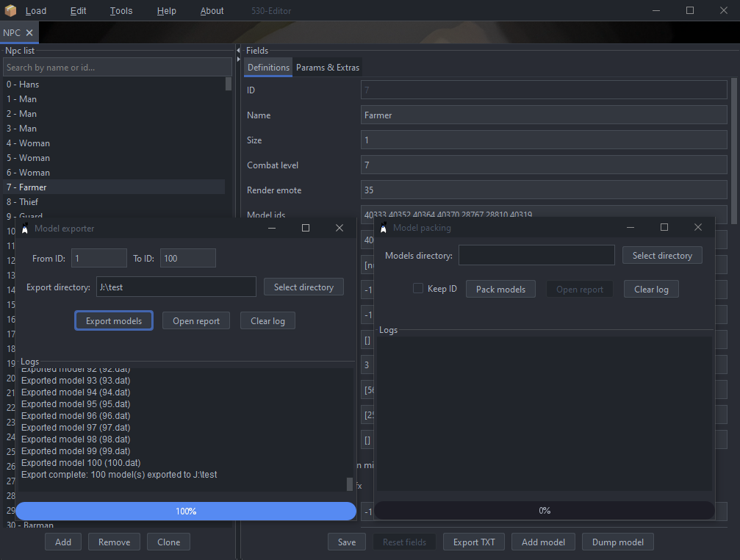740x560 pixels.
Task: Focus the Npc search field
Action: click(116, 68)
